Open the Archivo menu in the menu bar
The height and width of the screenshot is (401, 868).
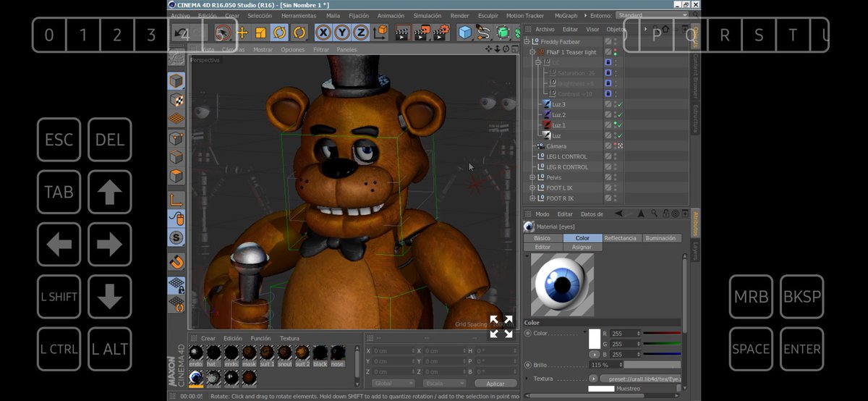(x=180, y=16)
